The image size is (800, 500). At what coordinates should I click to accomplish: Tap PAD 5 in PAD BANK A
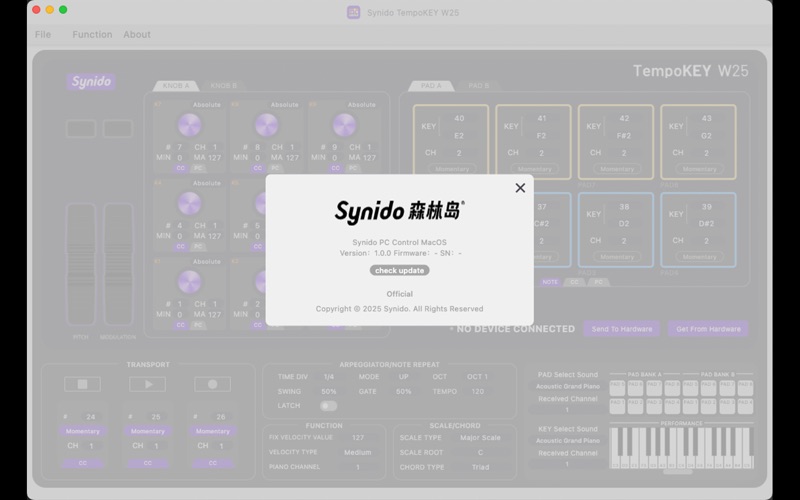pyautogui.click(x=617, y=388)
